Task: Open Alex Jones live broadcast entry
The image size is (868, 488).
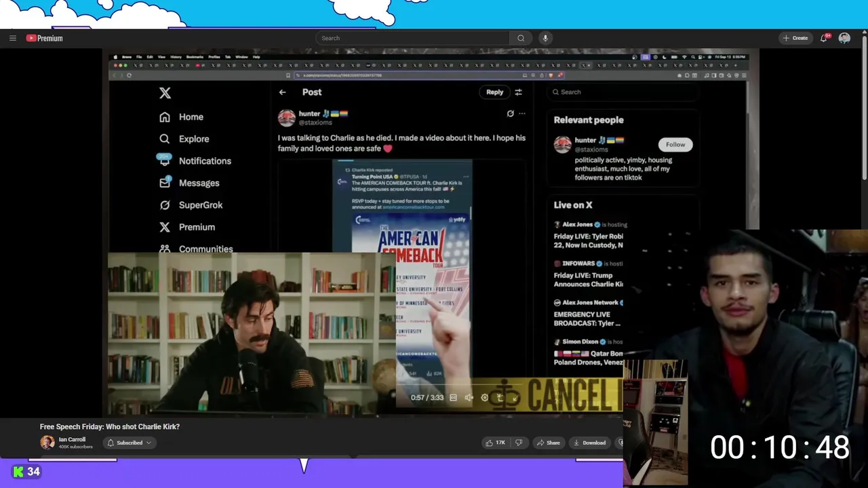Action: (x=589, y=235)
